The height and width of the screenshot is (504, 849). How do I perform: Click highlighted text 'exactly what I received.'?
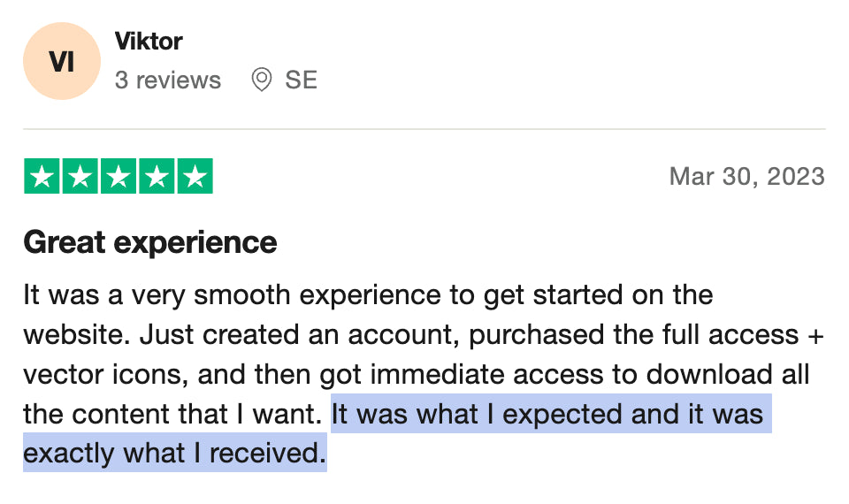(x=175, y=453)
